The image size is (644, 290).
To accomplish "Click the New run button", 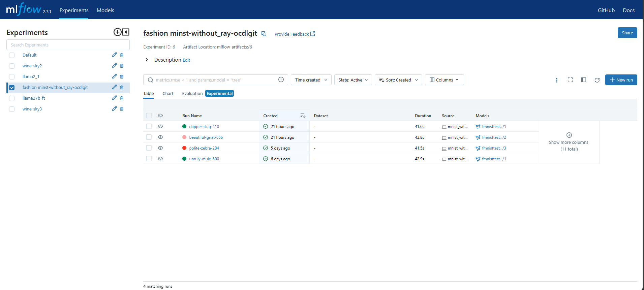I will coord(621,80).
